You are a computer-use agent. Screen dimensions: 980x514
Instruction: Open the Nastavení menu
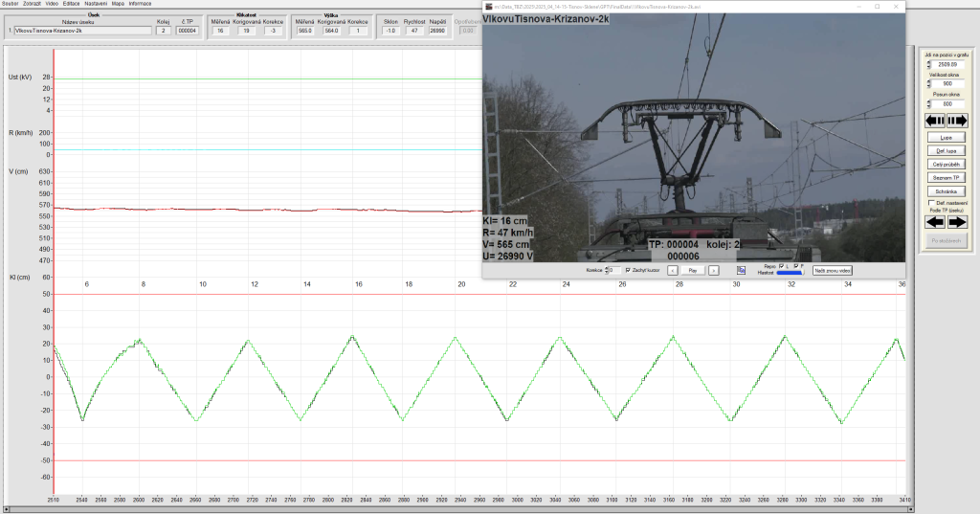[96, 4]
